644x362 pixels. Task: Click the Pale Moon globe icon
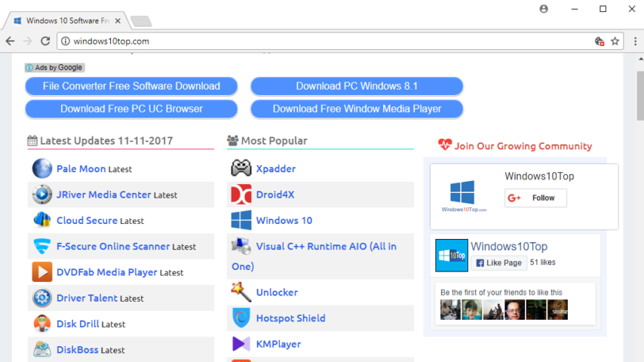[42, 168]
